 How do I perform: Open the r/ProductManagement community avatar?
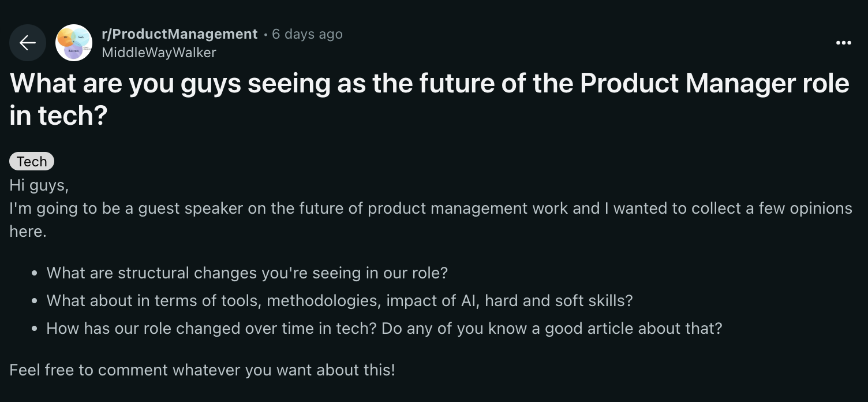(x=74, y=43)
